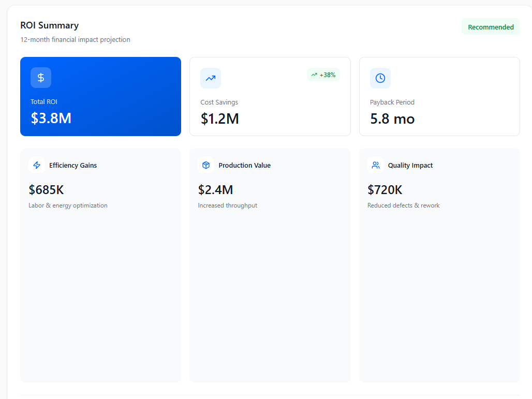Click the $685K efficiency amount
532x399 pixels.
tap(46, 190)
